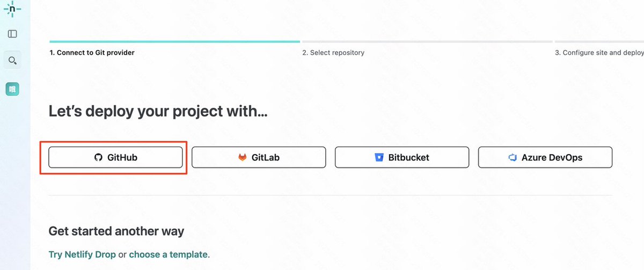Click the gray step-two progress bar segment
The image size is (644, 270).
coord(427,41)
